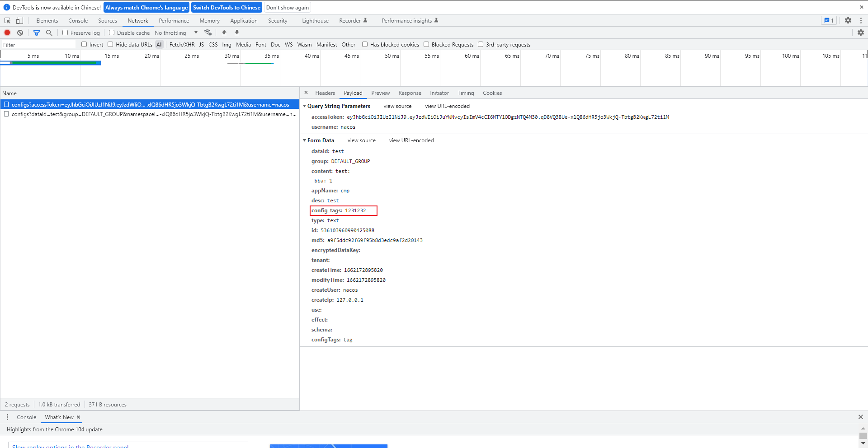
Task: Toggle the device toolbar icon
Action: click(x=19, y=21)
